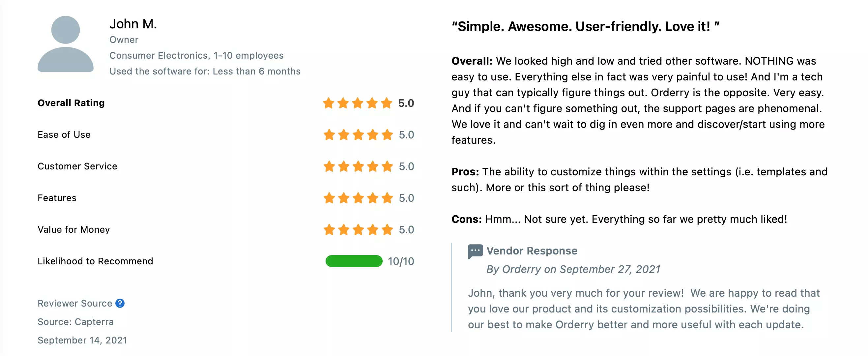
Task: Click the Consumer Electronics company info line
Action: coord(196,56)
